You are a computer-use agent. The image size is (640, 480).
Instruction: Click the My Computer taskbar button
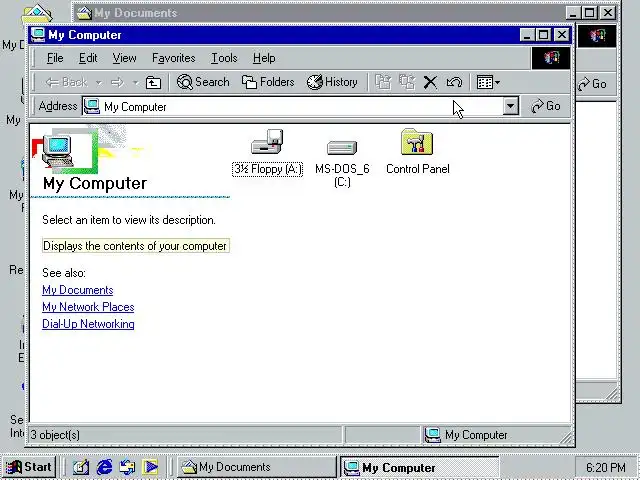coord(420,467)
